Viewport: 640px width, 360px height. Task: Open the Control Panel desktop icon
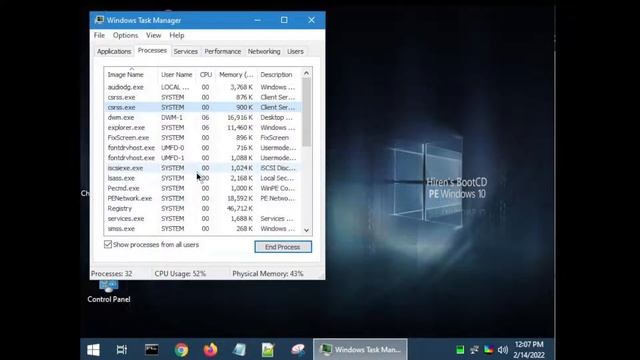(x=109, y=291)
